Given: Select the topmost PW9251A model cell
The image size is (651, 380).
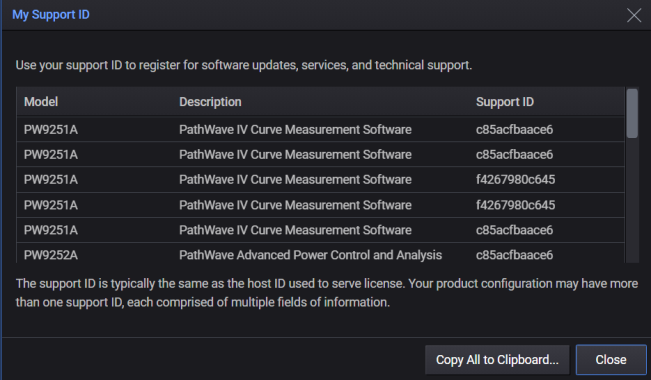Looking at the screenshot, I should (x=51, y=130).
